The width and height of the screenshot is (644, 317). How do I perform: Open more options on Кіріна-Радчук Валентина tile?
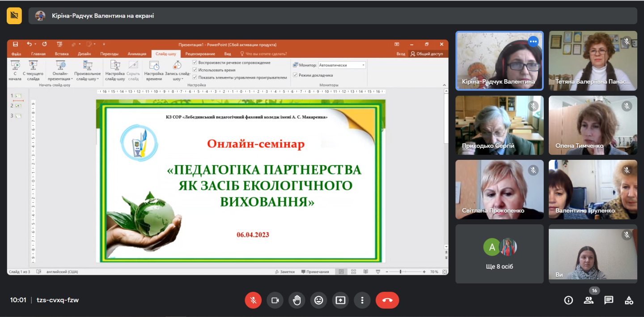[533, 42]
